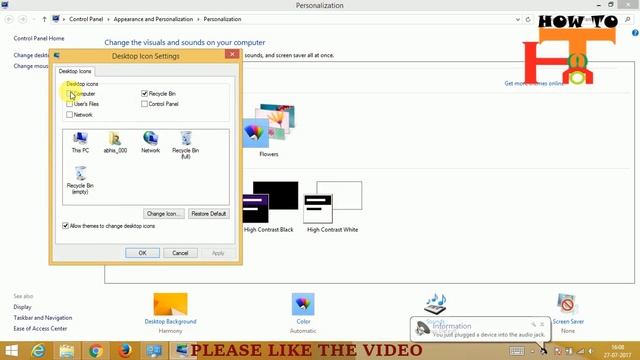Image resolution: width=640 pixels, height=360 pixels.
Task: Click the Back navigation arrow
Action: pos(9,19)
